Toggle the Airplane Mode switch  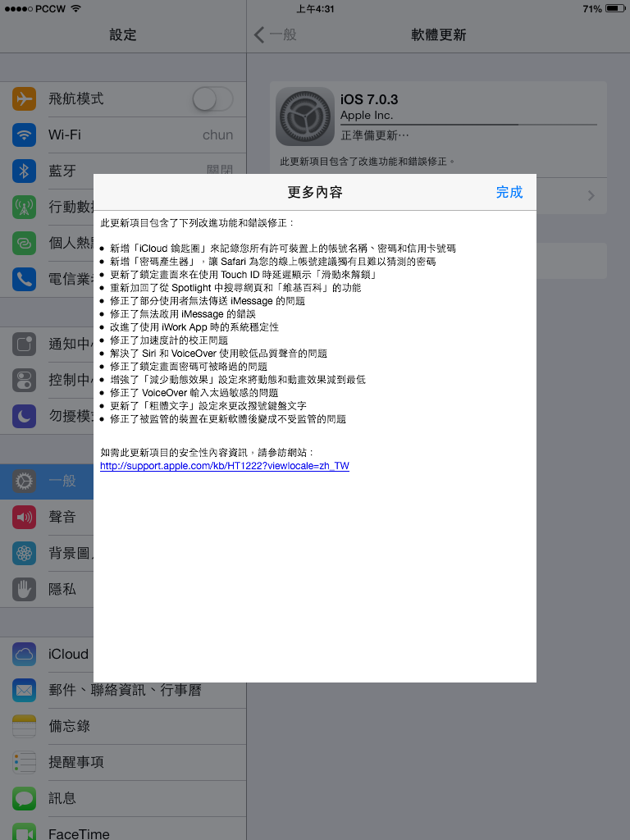212,99
